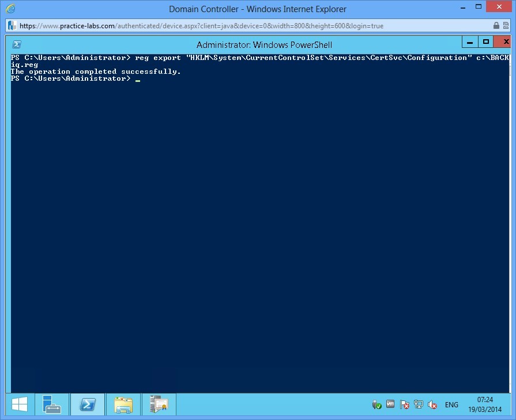Launch File Explorer from the taskbar
The image size is (516, 420).
click(x=123, y=404)
